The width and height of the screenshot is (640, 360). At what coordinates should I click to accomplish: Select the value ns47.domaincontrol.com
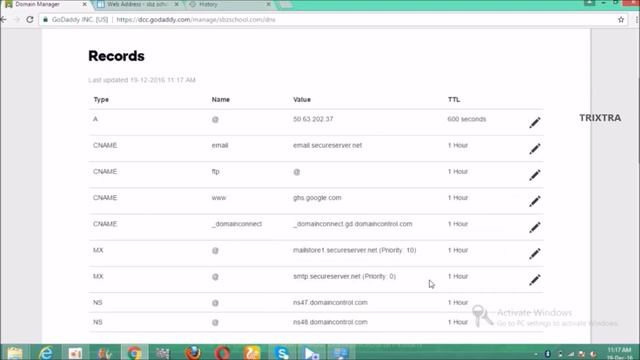(x=330, y=302)
